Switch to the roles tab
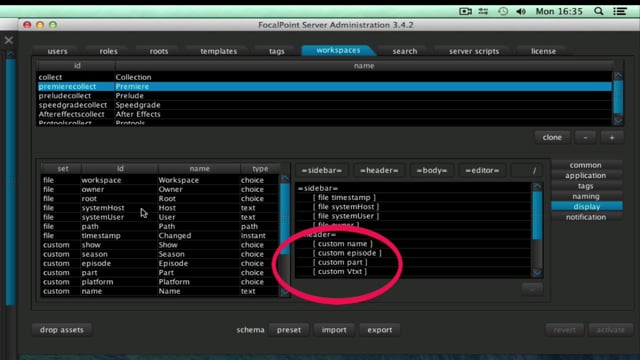The width and height of the screenshot is (640, 360). (109, 51)
